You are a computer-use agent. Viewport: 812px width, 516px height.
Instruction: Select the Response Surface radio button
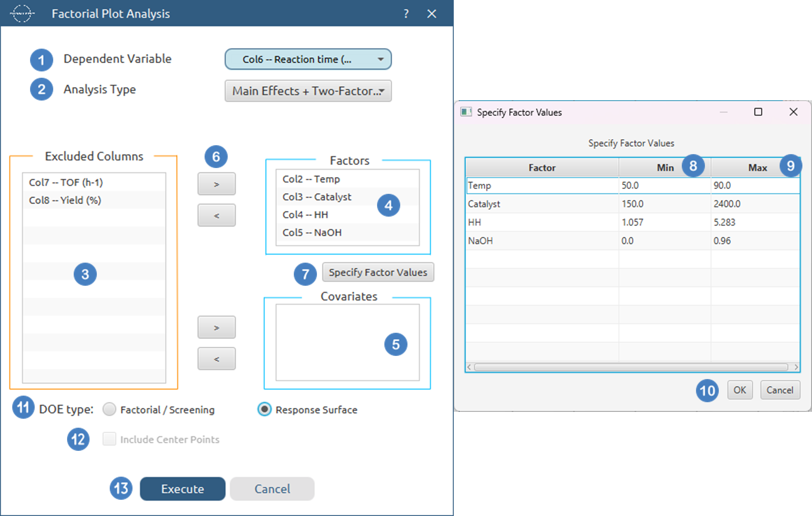click(264, 409)
